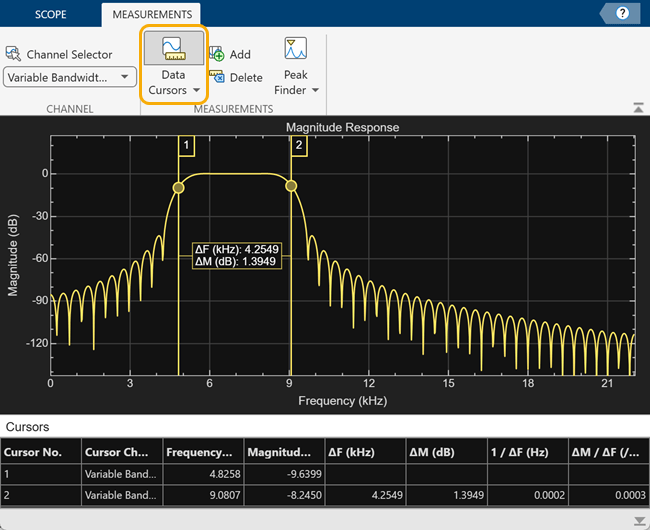Select cursor 1 flag on the plot
This screenshot has width=650, height=530.
tap(186, 145)
